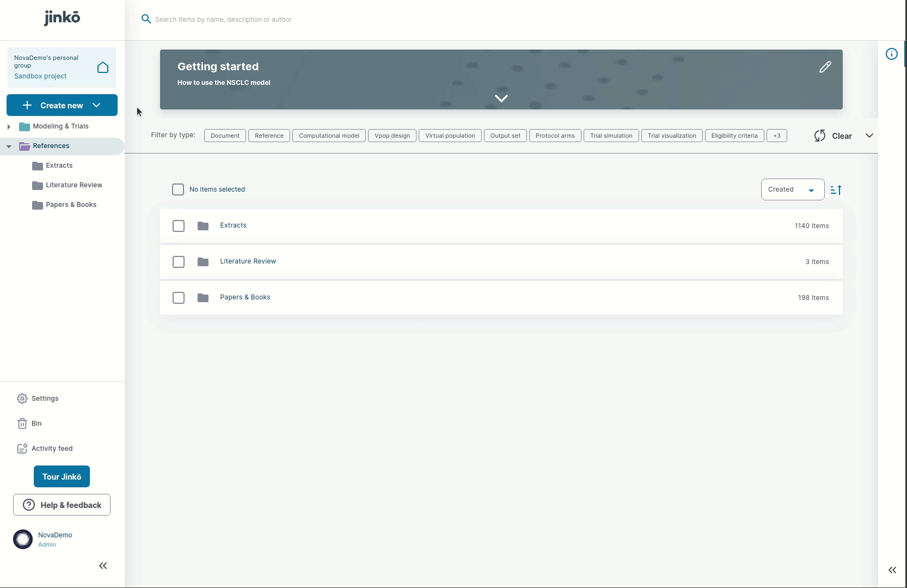Image resolution: width=907 pixels, height=588 pixels.
Task: Open Settings via gear icon
Action: pyautogui.click(x=22, y=399)
